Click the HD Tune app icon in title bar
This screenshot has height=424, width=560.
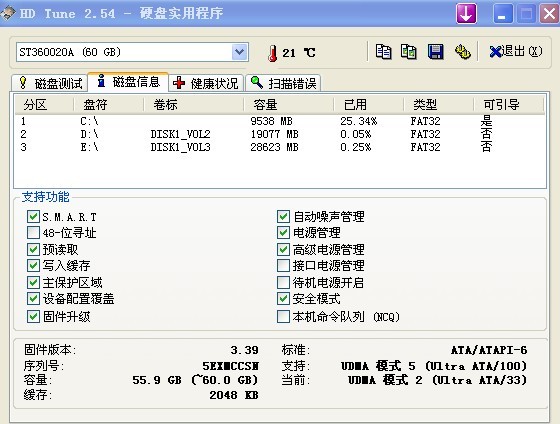coord(8,13)
